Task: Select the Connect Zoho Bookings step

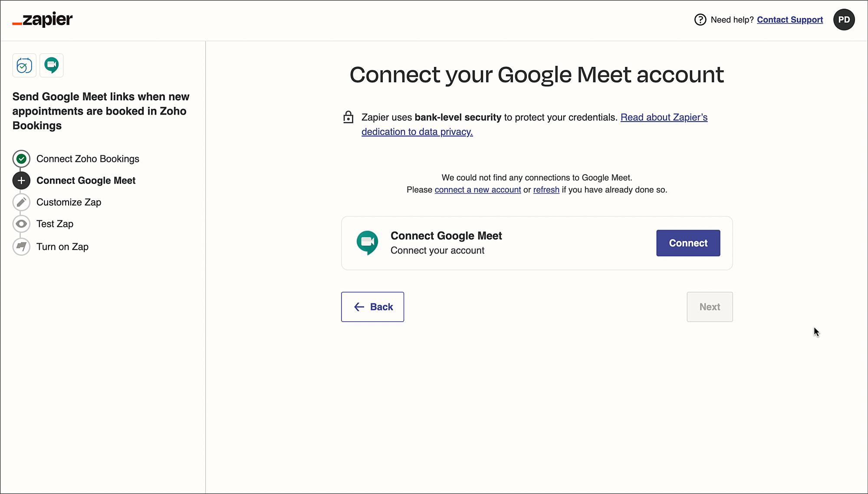Action: [88, 159]
